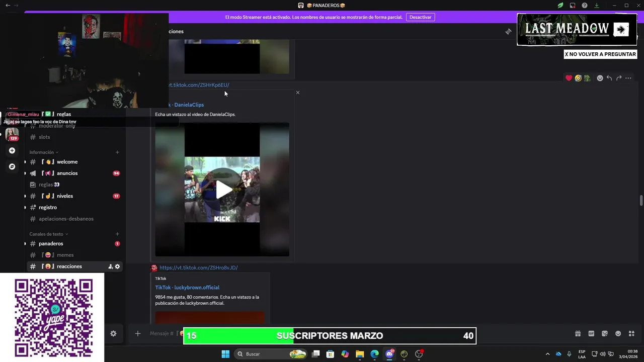Image resolution: width=644 pixels, height=362 pixels.
Task: Click Add a Server plus icon
Action: 12,150
